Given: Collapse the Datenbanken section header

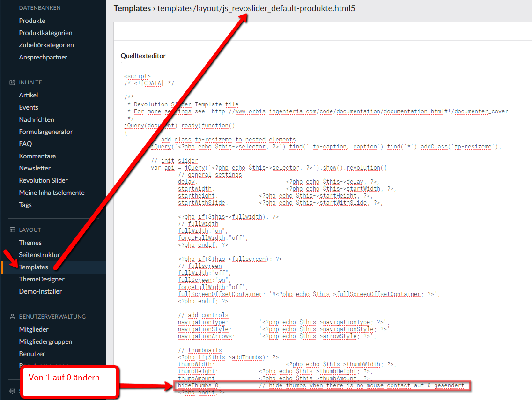Looking at the screenshot, I should coord(40,8).
